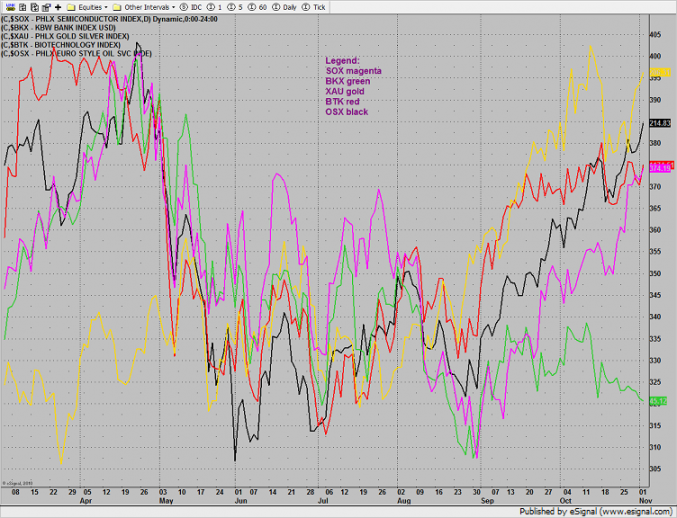The height and width of the screenshot is (518, 677).
Task: Click the gold XAU price tag on axis
Action: click(x=660, y=72)
